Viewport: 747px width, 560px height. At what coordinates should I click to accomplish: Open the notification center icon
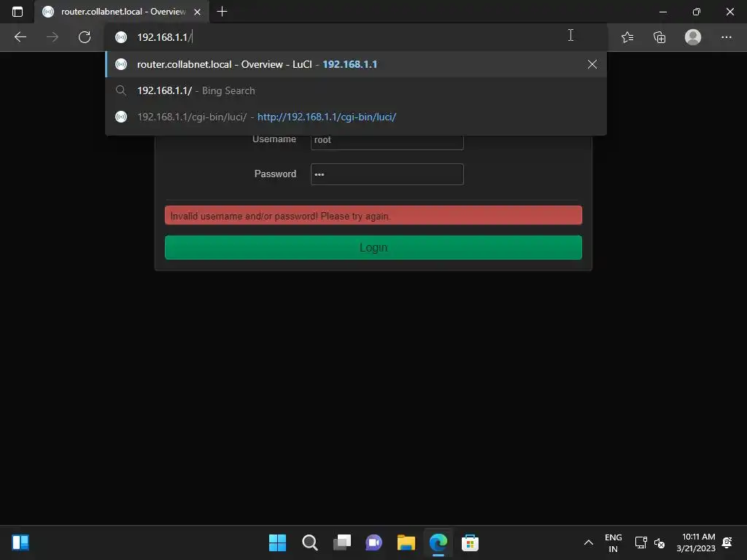click(x=727, y=542)
